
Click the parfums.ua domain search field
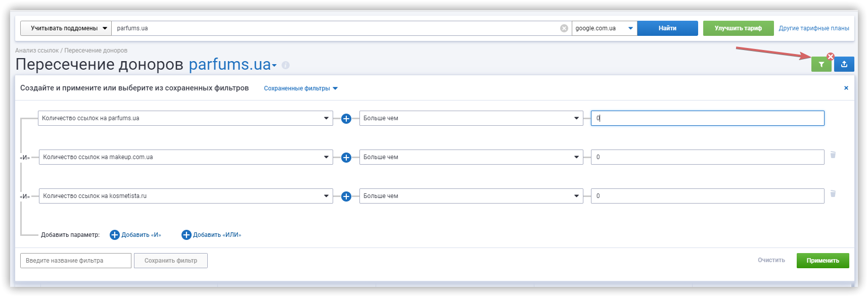coord(336,28)
